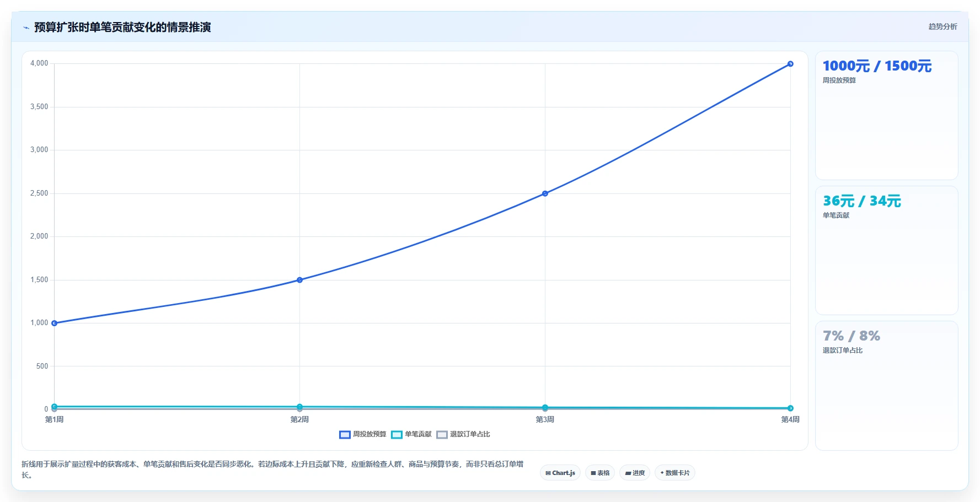This screenshot has height=502, width=980.
Task: Click the title 预算扩张时单笔贡献变化的情景推演
Action: 122,28
